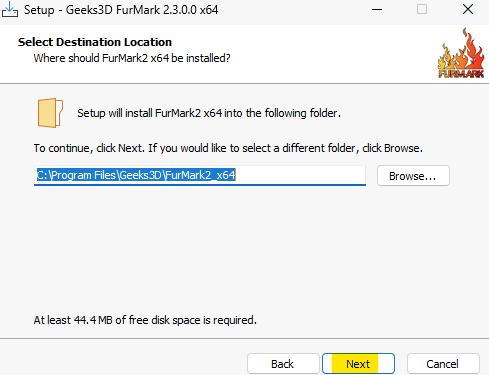This screenshot has height=375, width=489.
Task: Minimize the Setup window
Action: coord(377,10)
